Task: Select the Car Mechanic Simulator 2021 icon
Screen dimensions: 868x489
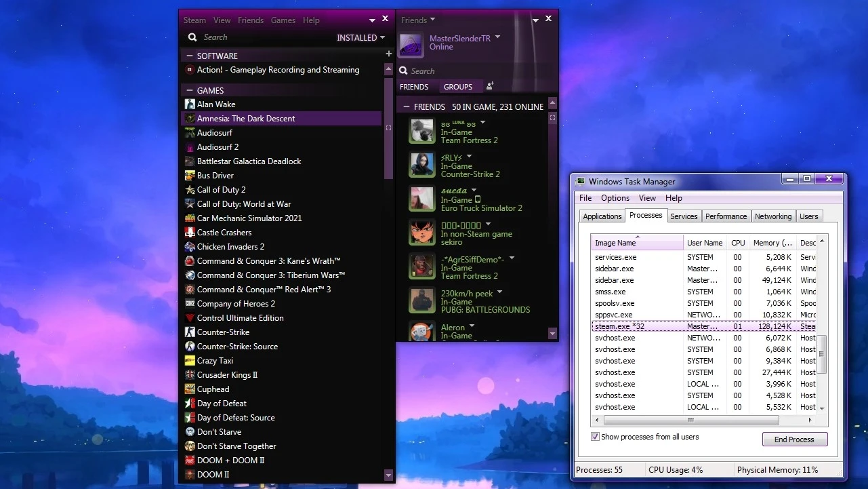Action: coord(190,218)
